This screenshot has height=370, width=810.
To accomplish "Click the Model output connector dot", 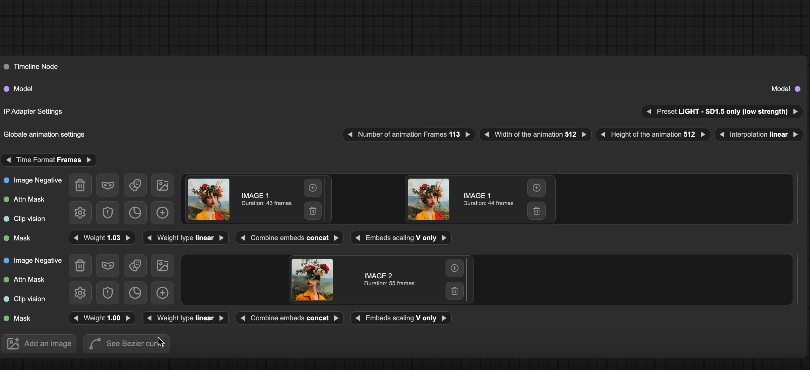I will point(798,89).
